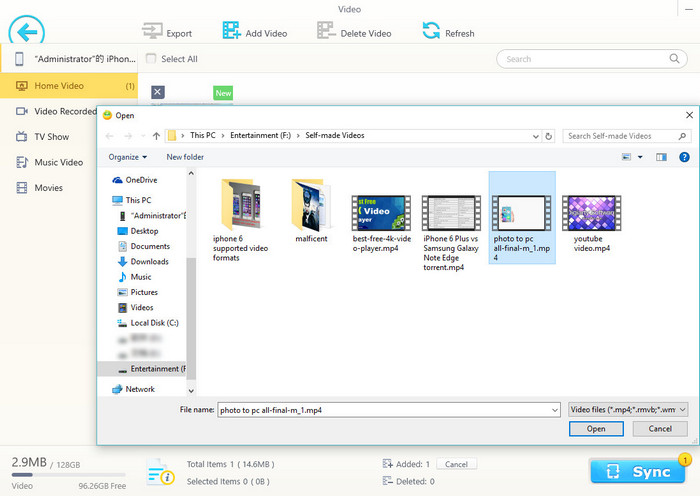The width and height of the screenshot is (700, 496).
Task: Open the Home Video category
Action: click(x=69, y=86)
